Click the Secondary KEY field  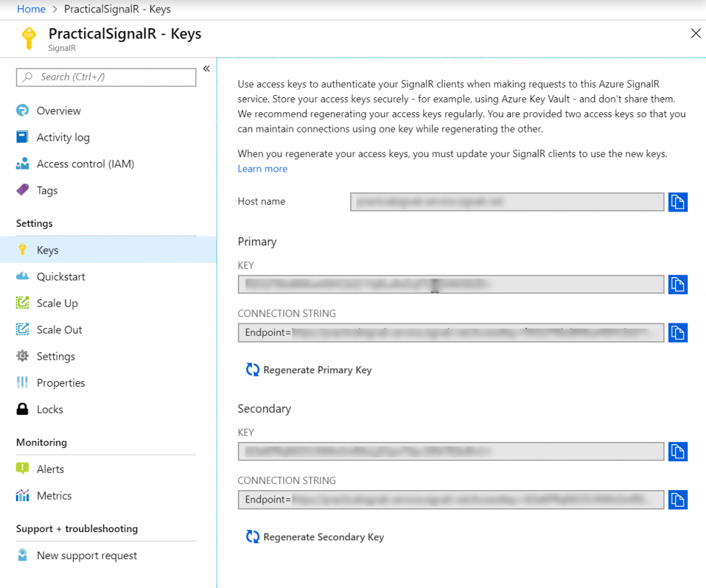point(451,452)
